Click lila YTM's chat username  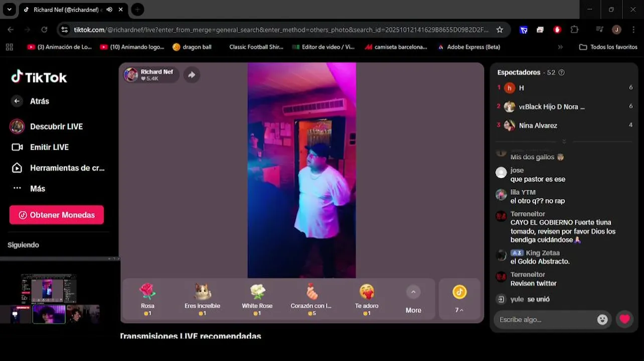pyautogui.click(x=523, y=192)
